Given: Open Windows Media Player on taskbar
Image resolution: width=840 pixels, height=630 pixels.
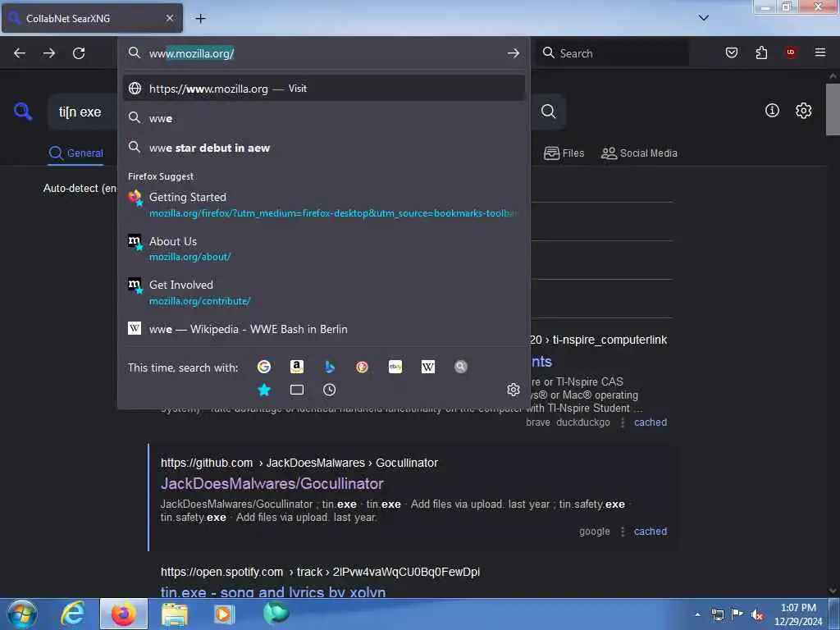Looking at the screenshot, I should 224,614.
